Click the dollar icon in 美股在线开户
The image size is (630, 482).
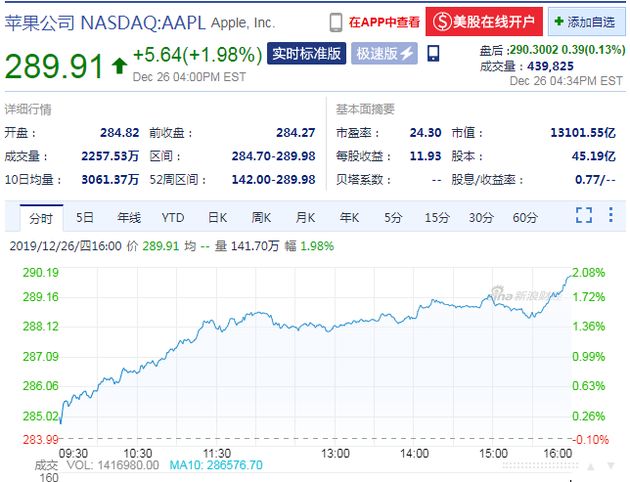coord(441,21)
